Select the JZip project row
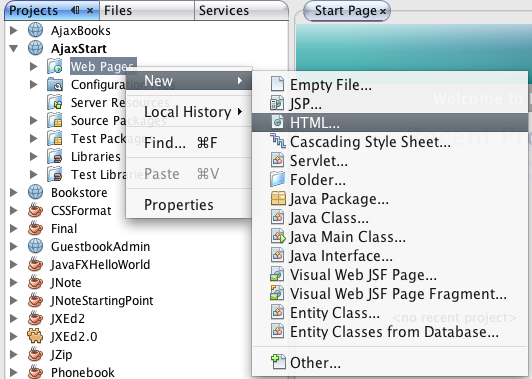The height and width of the screenshot is (379, 532). pos(61,354)
